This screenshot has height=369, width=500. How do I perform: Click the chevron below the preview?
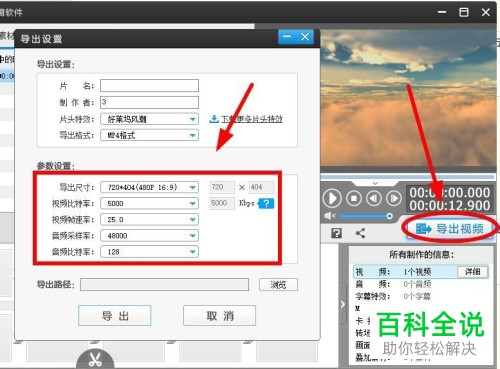click(375, 183)
